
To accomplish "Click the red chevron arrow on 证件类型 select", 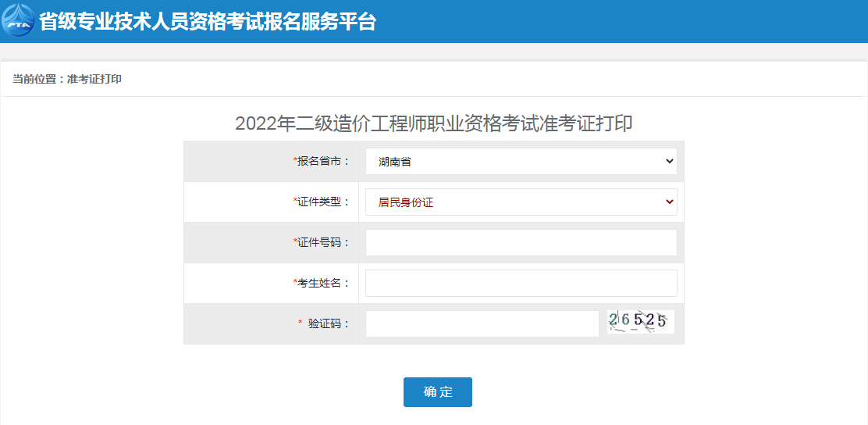I will point(669,202).
